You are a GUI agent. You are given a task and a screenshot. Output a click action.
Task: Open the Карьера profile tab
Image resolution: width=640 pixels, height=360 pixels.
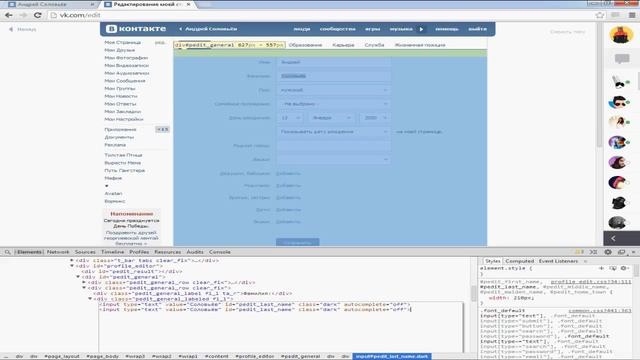(343, 45)
